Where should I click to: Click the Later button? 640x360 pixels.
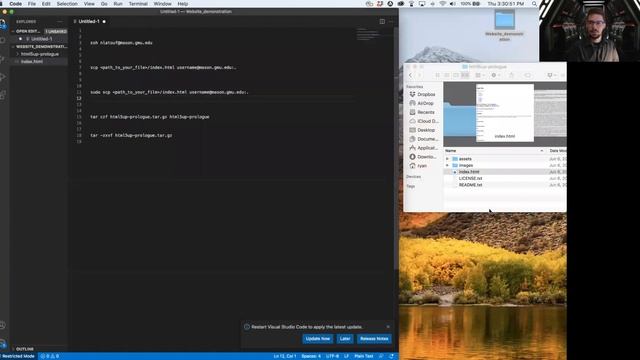[x=345, y=339]
